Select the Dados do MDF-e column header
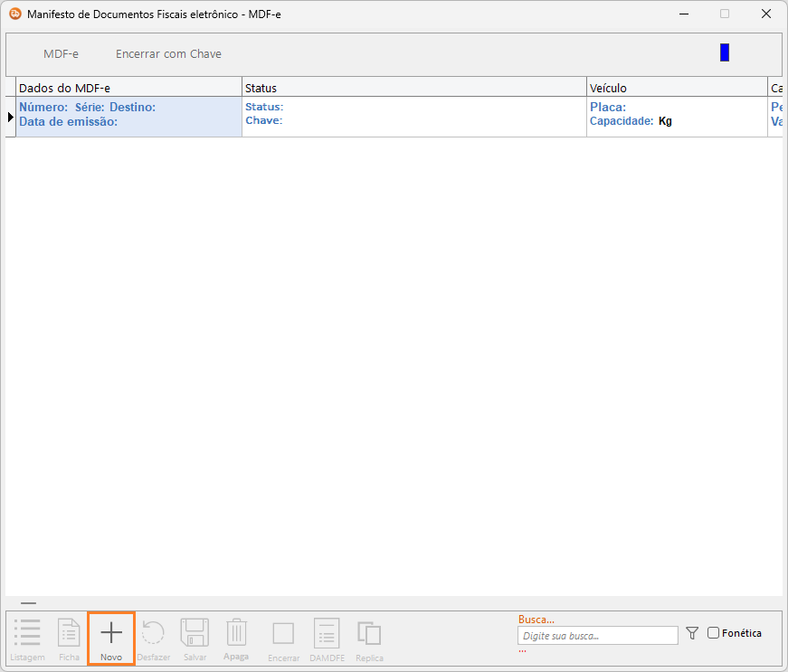 [128, 88]
